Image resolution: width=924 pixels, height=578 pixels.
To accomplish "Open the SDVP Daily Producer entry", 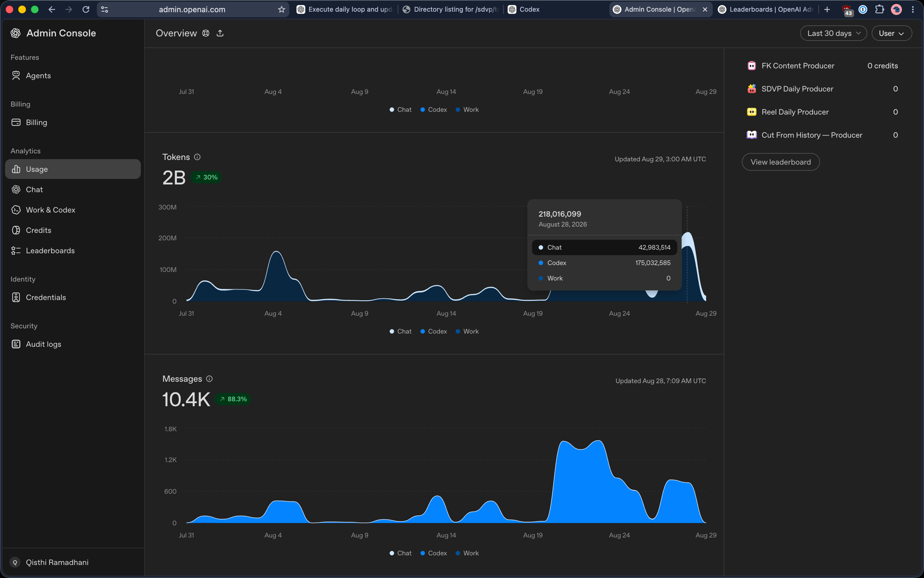I will pos(822,89).
